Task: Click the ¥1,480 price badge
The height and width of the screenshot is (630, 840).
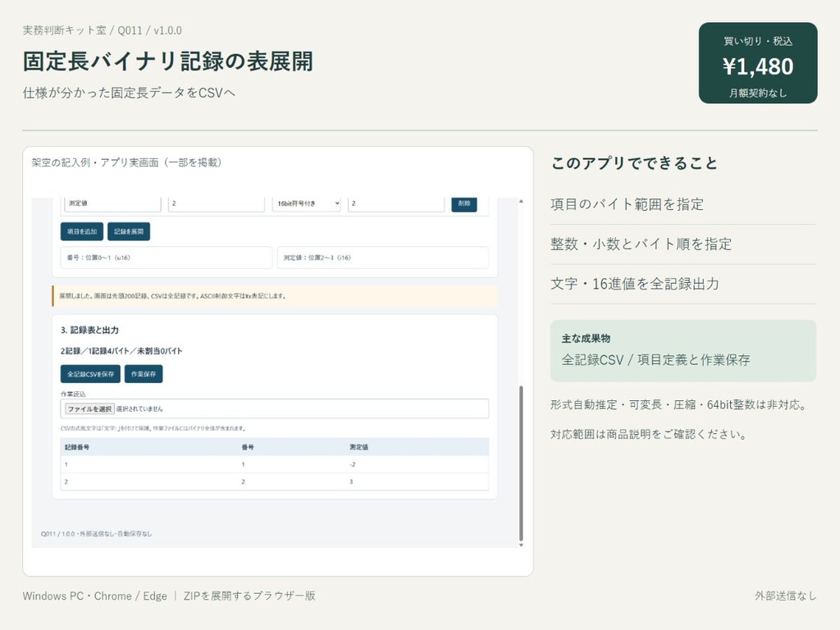Action: click(x=758, y=62)
